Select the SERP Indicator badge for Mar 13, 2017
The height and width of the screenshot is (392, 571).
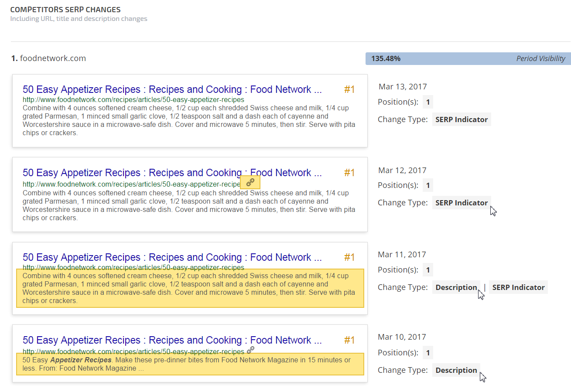462,119
